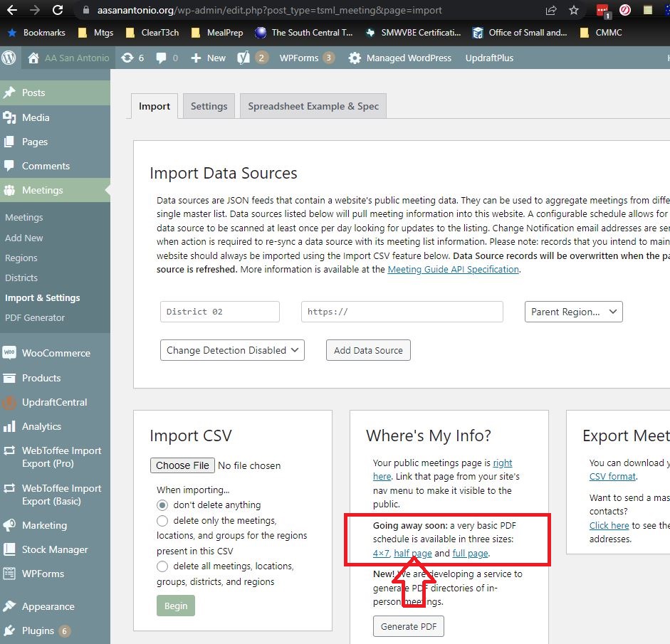Open the PDF Generator submenu item
Image resolution: width=670 pixels, height=644 pixels.
pyautogui.click(x=35, y=317)
